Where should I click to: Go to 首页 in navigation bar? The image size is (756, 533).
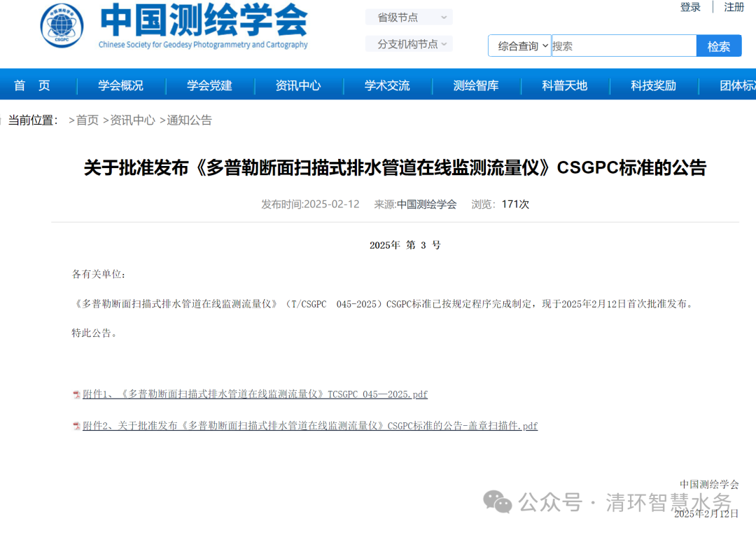[x=32, y=85]
